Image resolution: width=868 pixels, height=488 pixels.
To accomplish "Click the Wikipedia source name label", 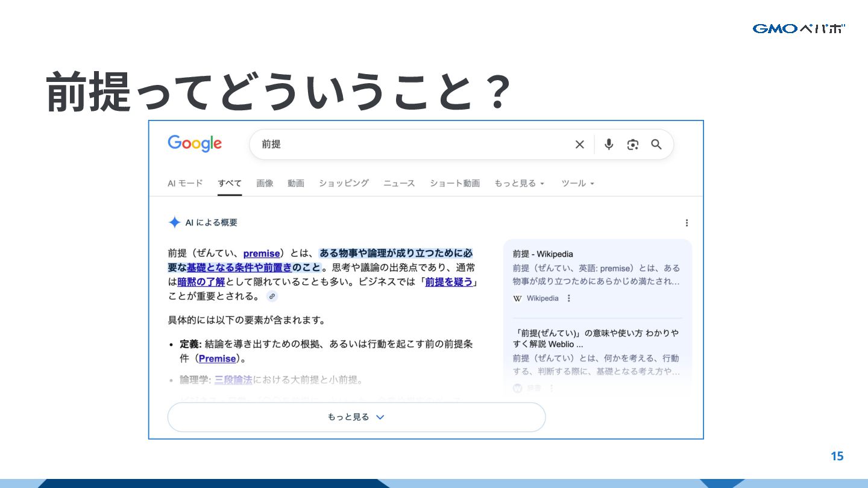I will click(x=542, y=298).
